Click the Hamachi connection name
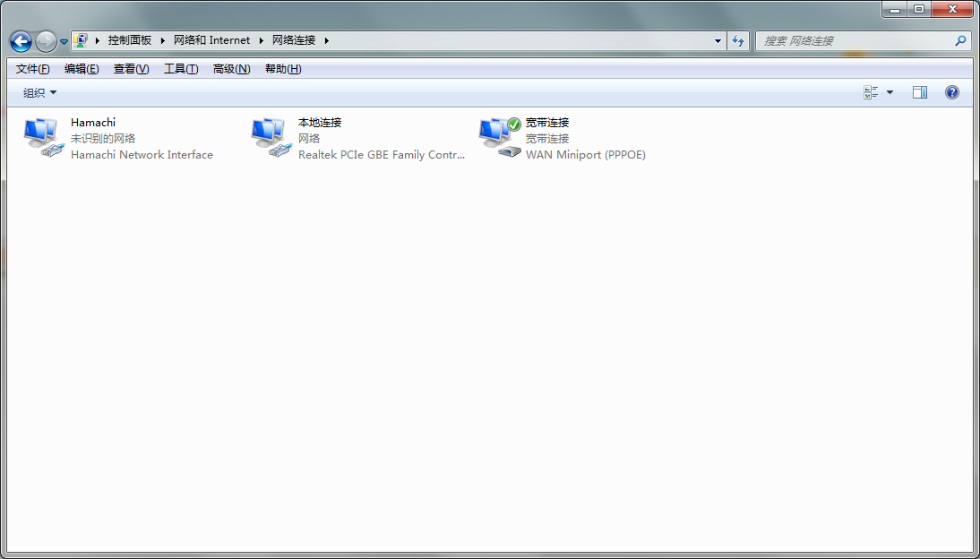 93,123
